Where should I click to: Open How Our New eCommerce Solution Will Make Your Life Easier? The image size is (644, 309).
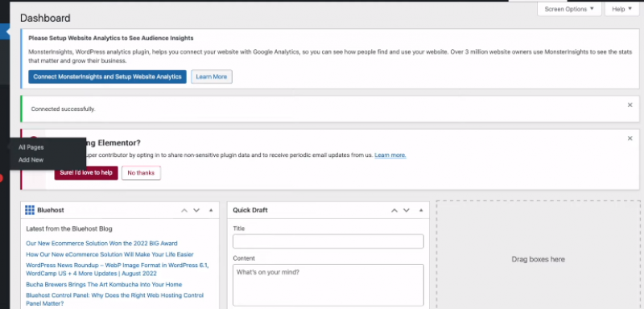(109, 254)
